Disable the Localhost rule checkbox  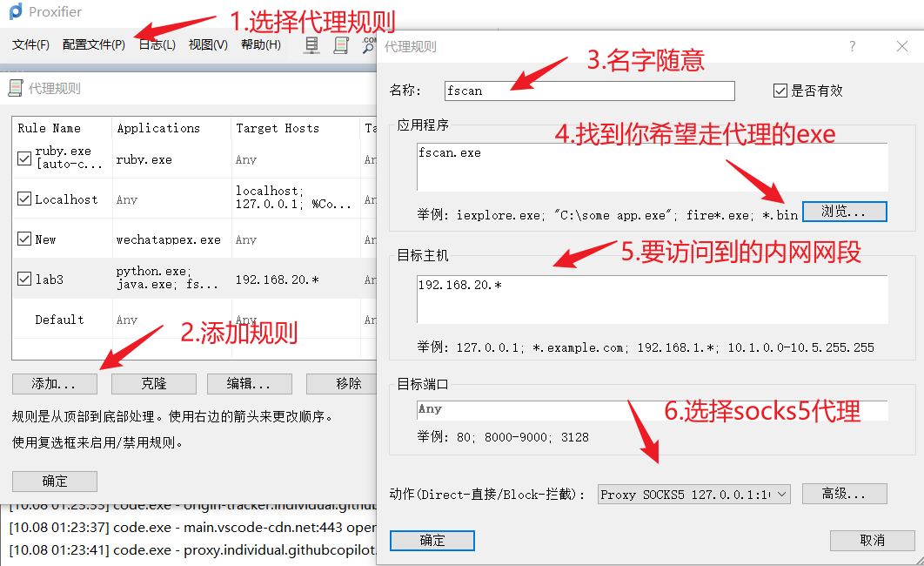pos(24,199)
